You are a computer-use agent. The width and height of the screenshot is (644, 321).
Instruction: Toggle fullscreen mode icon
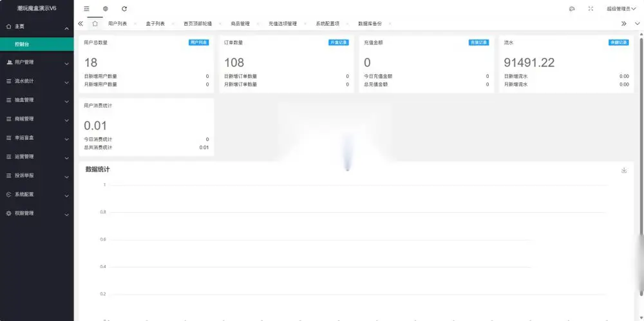tap(591, 8)
